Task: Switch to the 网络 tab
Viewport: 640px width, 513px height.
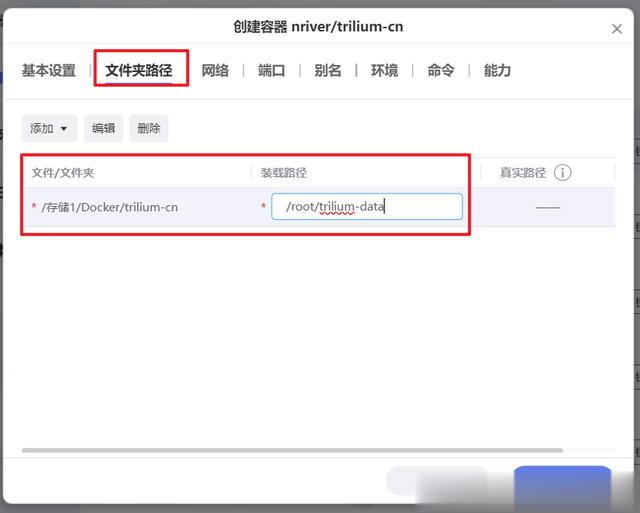Action: 215,70
